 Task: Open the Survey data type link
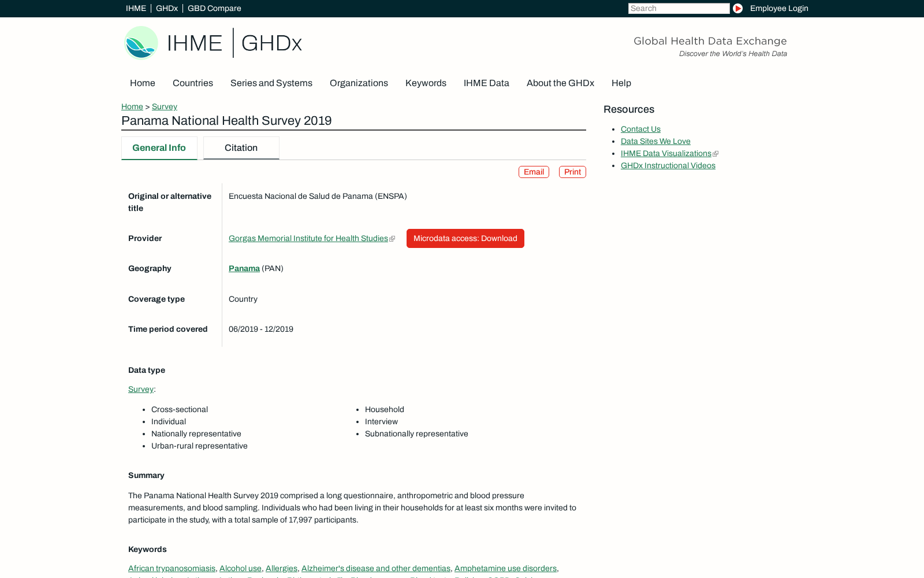coord(141,390)
